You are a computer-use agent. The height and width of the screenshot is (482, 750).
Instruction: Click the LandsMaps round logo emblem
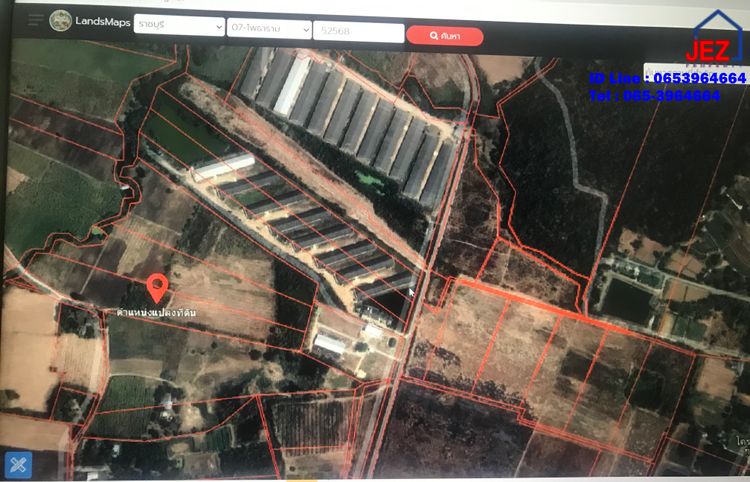[61, 21]
